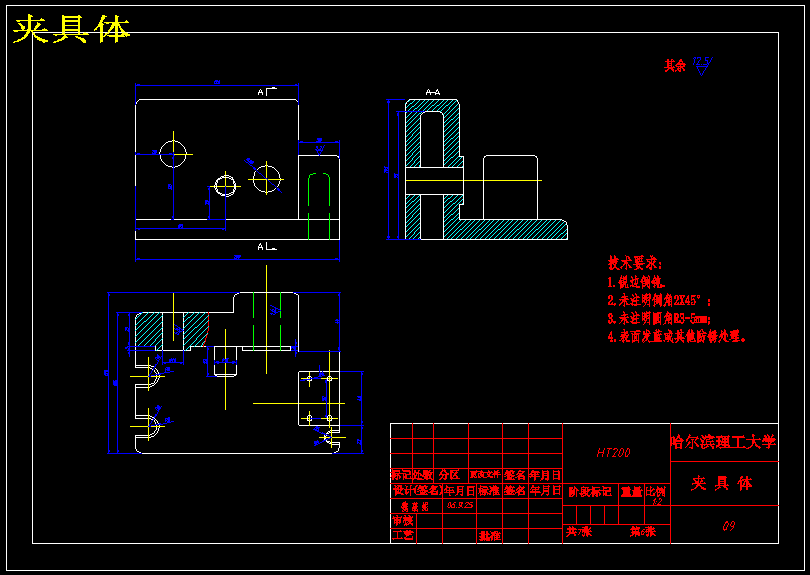
Task: Click the 技术要求 heading text
Action: [x=634, y=263]
